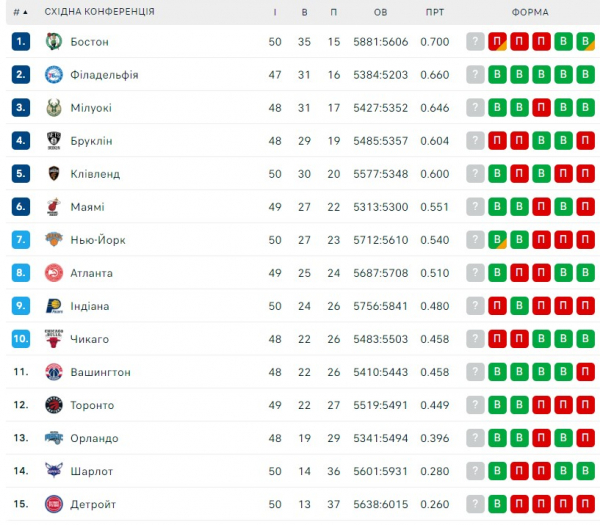Viewport: 600px width, 525px height.
Task: Click the СХІДНА КОНФЕРЕНЦІЯ header label
Action: pyautogui.click(x=99, y=12)
